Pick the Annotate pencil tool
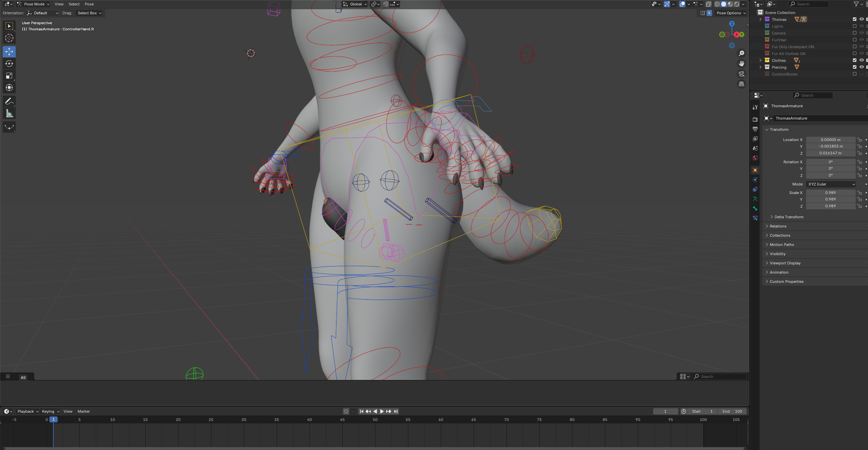 (x=9, y=101)
